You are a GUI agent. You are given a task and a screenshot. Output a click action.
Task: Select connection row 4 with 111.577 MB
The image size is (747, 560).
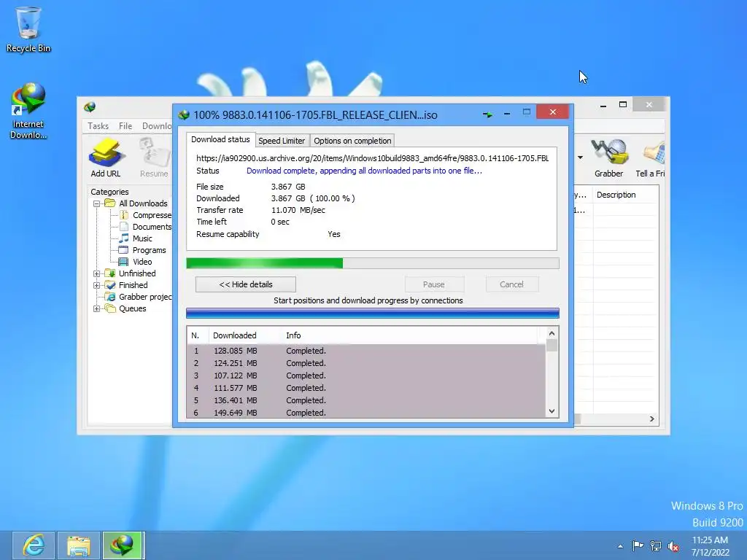366,388
